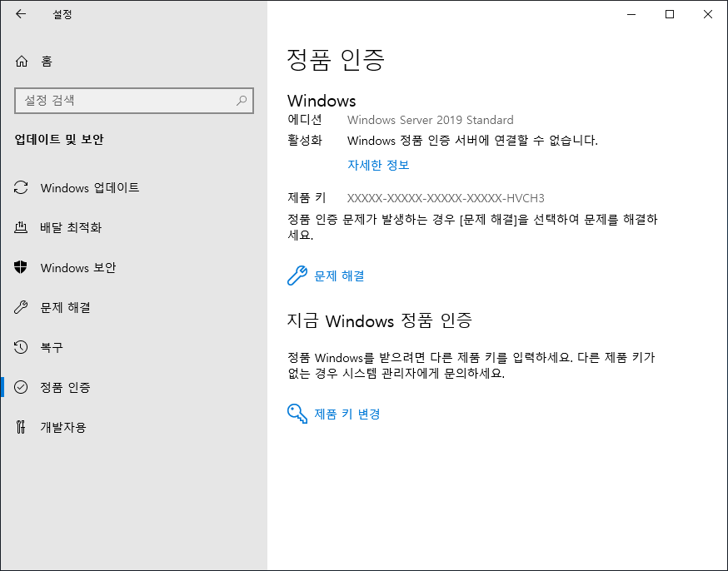Launch the blue 문제 해결 link
The height and width of the screenshot is (571, 728).
339,276
